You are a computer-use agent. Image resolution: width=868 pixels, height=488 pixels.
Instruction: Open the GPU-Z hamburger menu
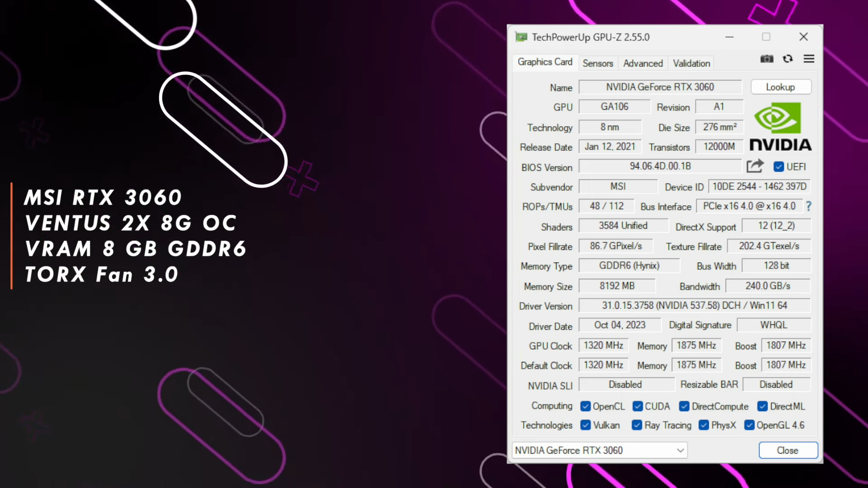point(809,59)
